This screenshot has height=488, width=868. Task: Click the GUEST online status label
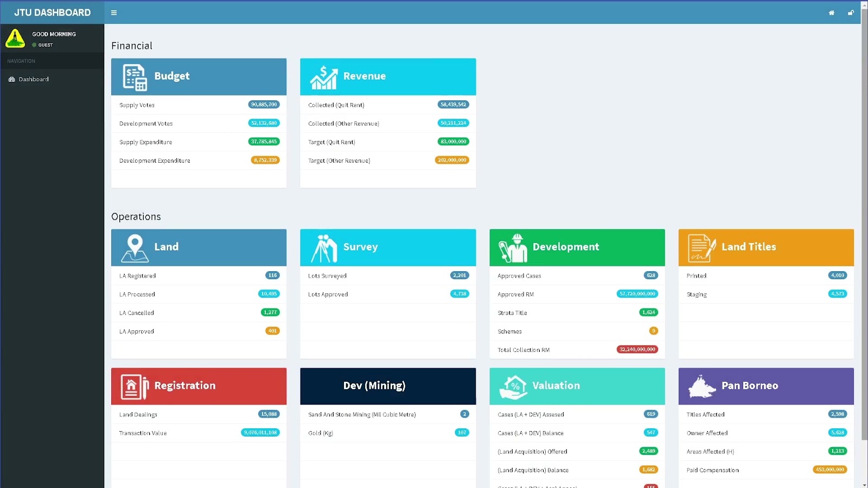click(x=46, y=45)
